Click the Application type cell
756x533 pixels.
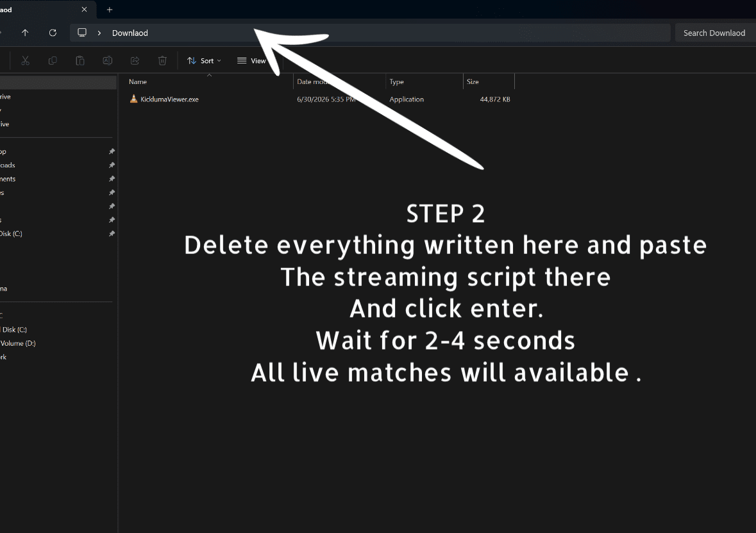click(407, 99)
